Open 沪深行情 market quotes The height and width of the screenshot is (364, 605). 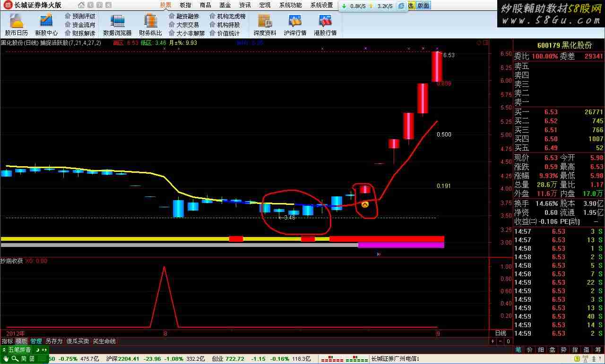[x=295, y=25]
